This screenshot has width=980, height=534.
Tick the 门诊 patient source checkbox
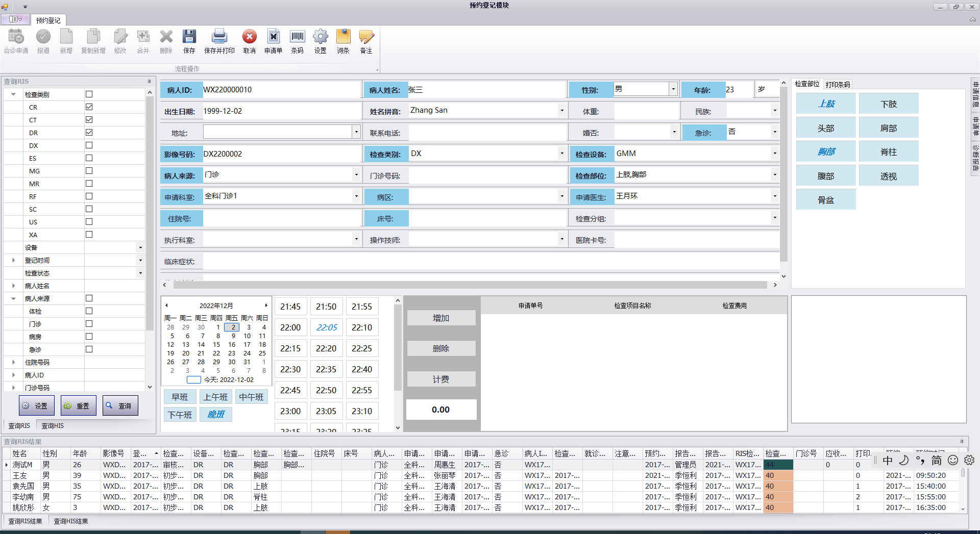pyautogui.click(x=89, y=324)
